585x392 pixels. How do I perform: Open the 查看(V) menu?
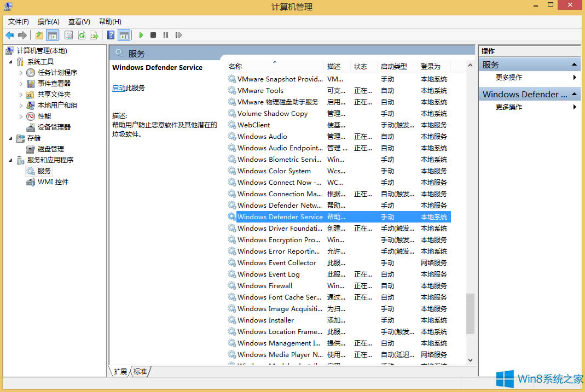click(x=78, y=21)
